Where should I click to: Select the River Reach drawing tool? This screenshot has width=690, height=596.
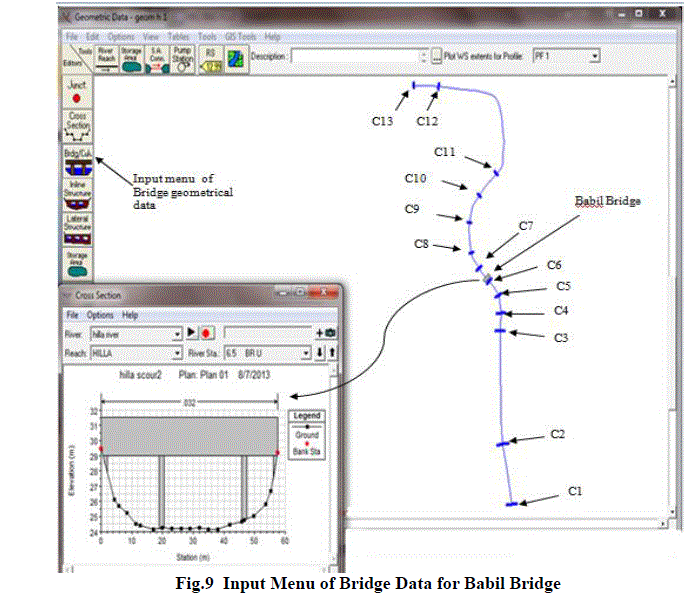(x=105, y=57)
